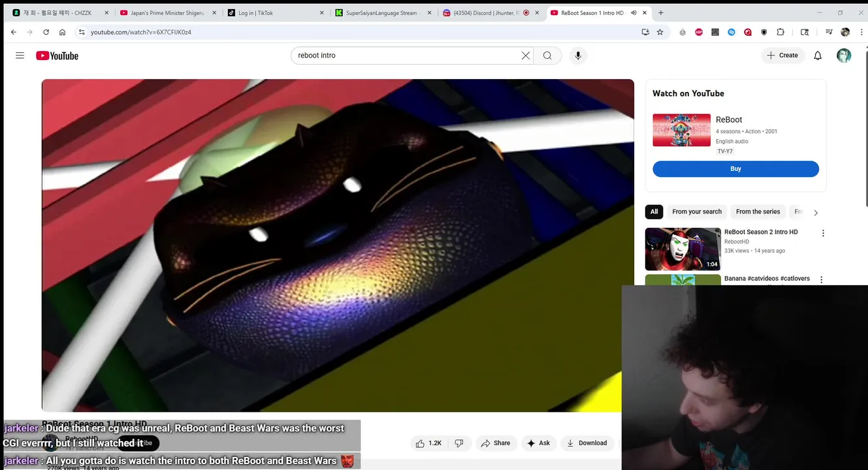The image size is (868, 470).
Task: Run the search with the magnifier button
Action: [547, 55]
